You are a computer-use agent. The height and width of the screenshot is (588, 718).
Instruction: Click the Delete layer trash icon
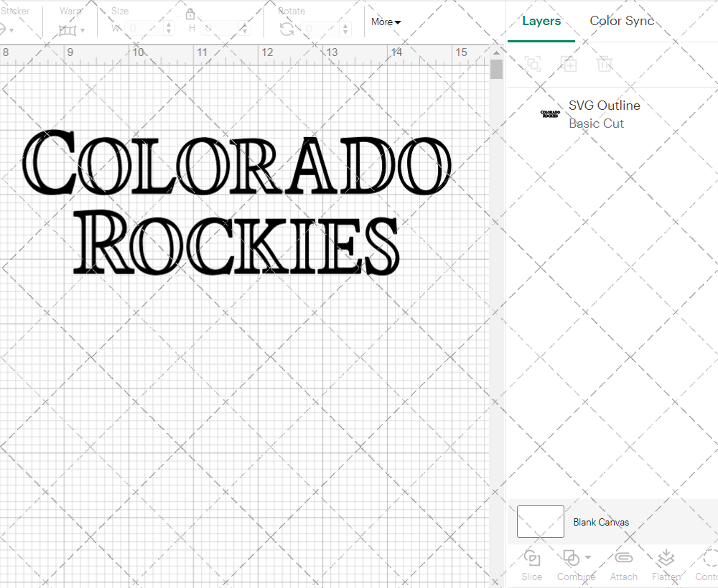(x=605, y=64)
